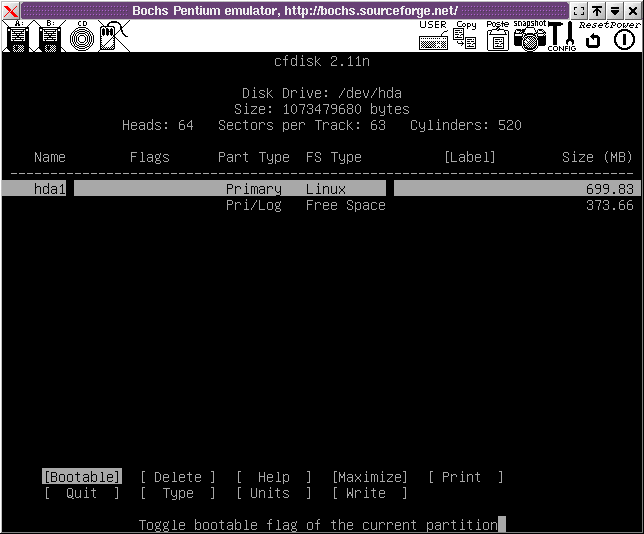Open the Units option
The width and height of the screenshot is (644, 534).
click(273, 493)
